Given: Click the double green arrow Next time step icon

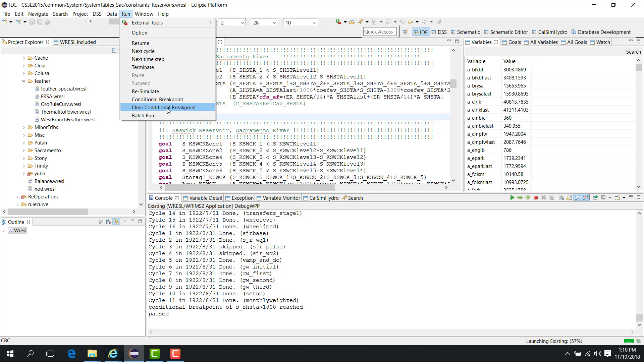Looking at the screenshot, I should point(528,198).
